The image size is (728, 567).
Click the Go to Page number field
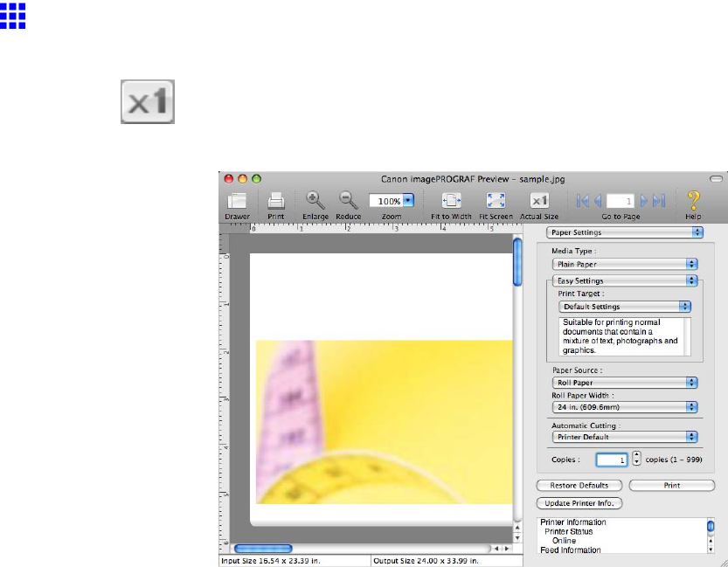tap(621, 201)
